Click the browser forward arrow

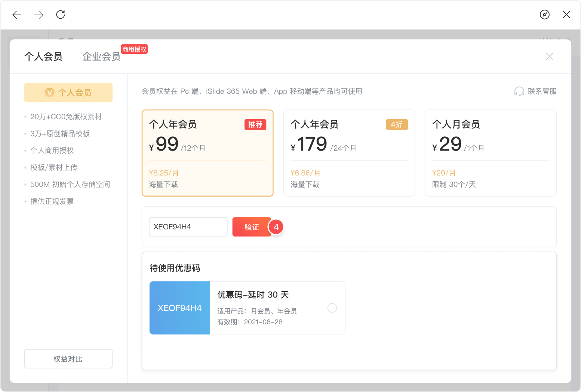[39, 15]
